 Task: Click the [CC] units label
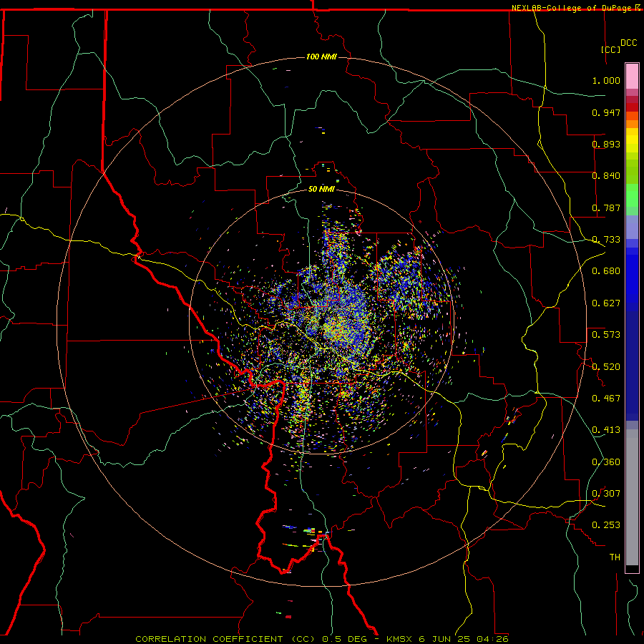click(x=611, y=49)
